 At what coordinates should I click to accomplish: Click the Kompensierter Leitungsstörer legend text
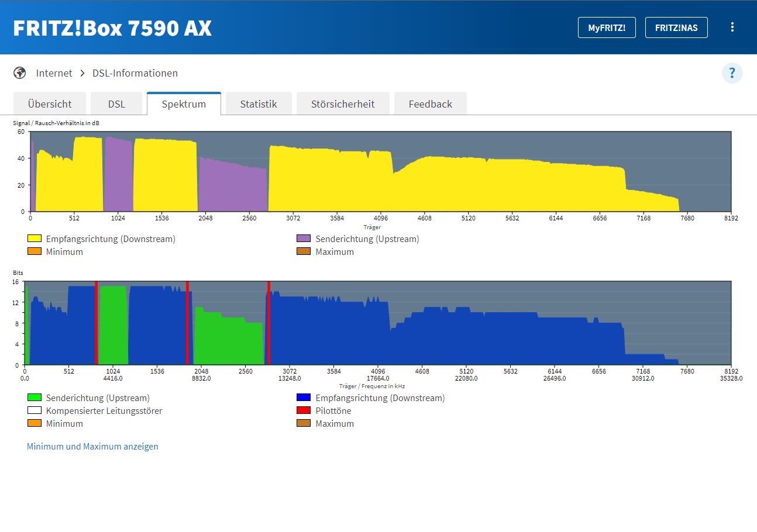click(x=104, y=410)
